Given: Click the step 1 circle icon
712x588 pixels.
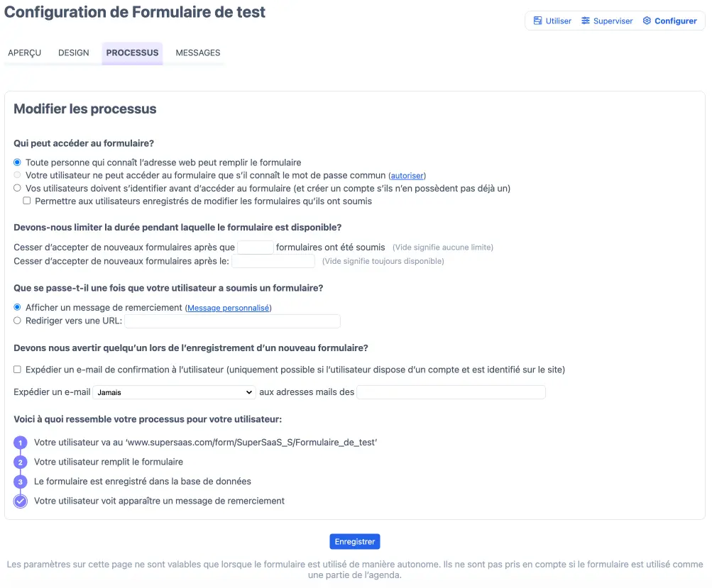Looking at the screenshot, I should point(21,443).
